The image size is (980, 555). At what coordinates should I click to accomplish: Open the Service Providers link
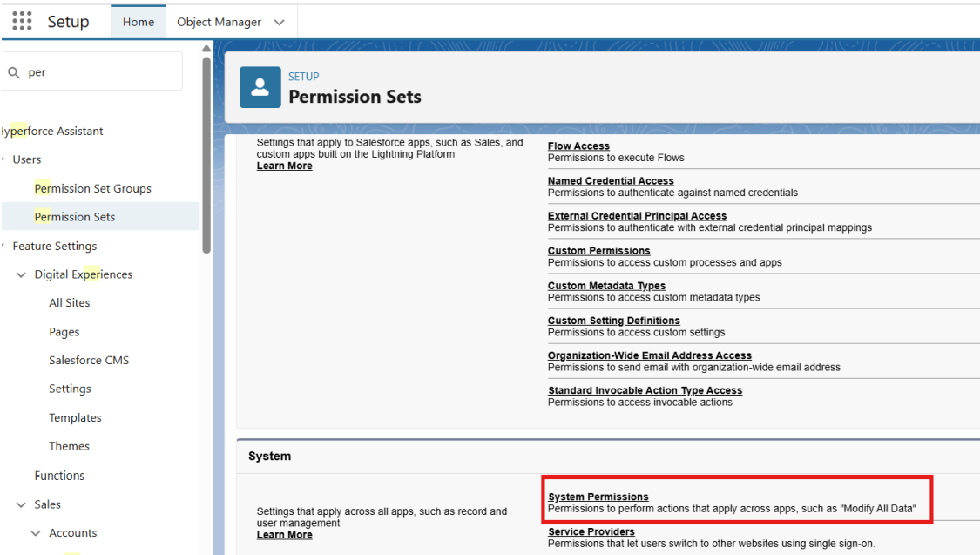591,531
